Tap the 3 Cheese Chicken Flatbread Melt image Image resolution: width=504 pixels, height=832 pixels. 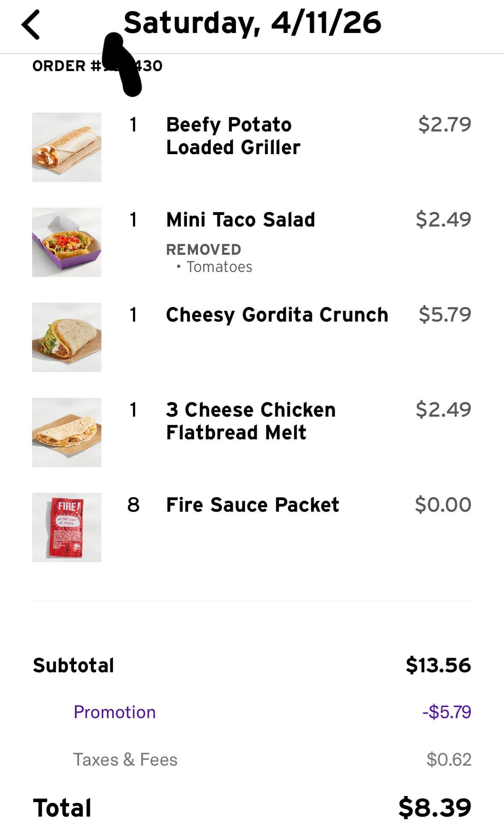[67, 432]
